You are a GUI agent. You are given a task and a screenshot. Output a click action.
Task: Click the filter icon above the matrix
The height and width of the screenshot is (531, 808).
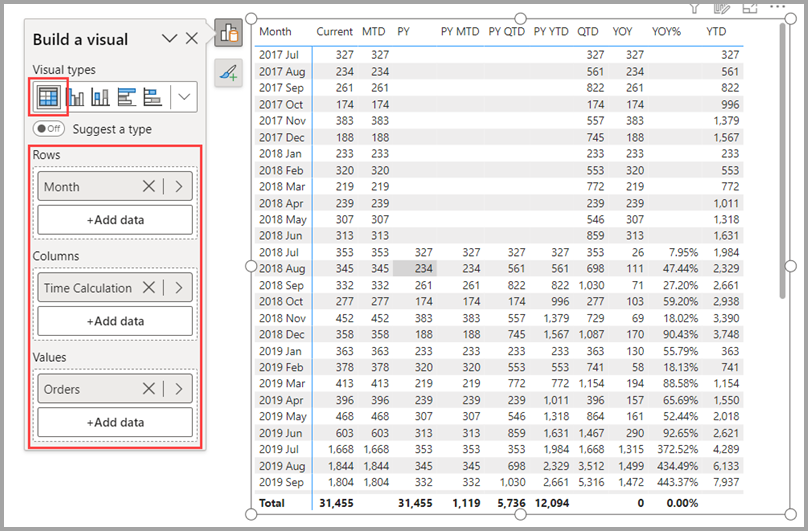696,8
